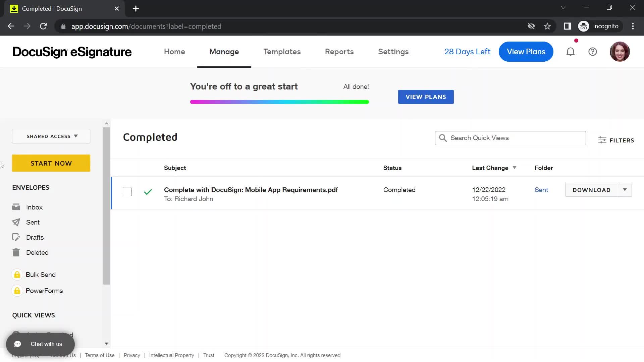The height and width of the screenshot is (362, 644).
Task: Open the Inbox folder icon
Action: coord(16,207)
